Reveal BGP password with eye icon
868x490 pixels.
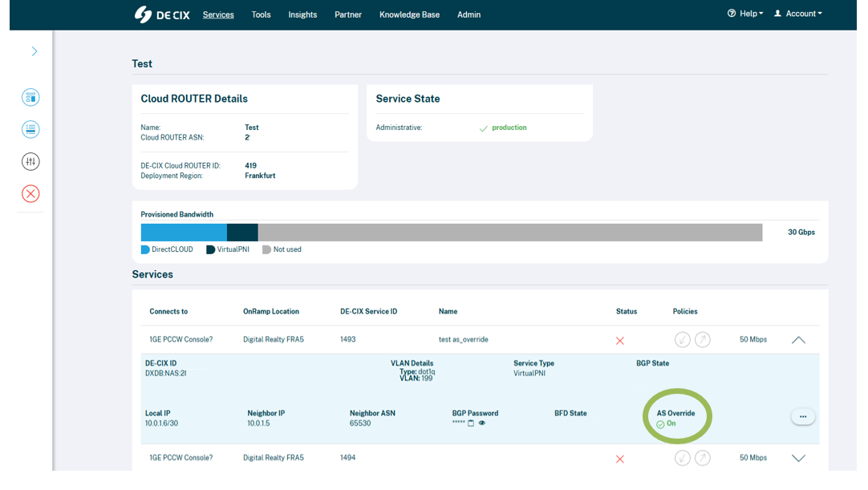[481, 423]
